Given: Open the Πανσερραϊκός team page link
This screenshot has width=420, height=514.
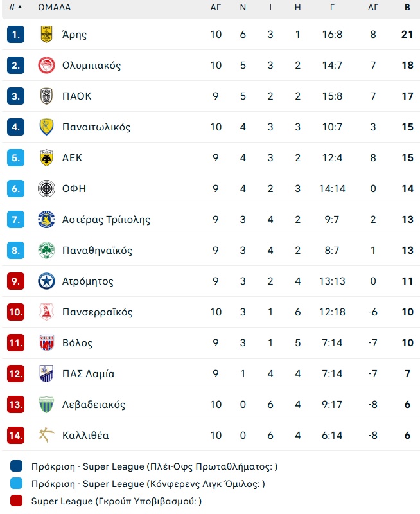Looking at the screenshot, I should coord(98,312).
